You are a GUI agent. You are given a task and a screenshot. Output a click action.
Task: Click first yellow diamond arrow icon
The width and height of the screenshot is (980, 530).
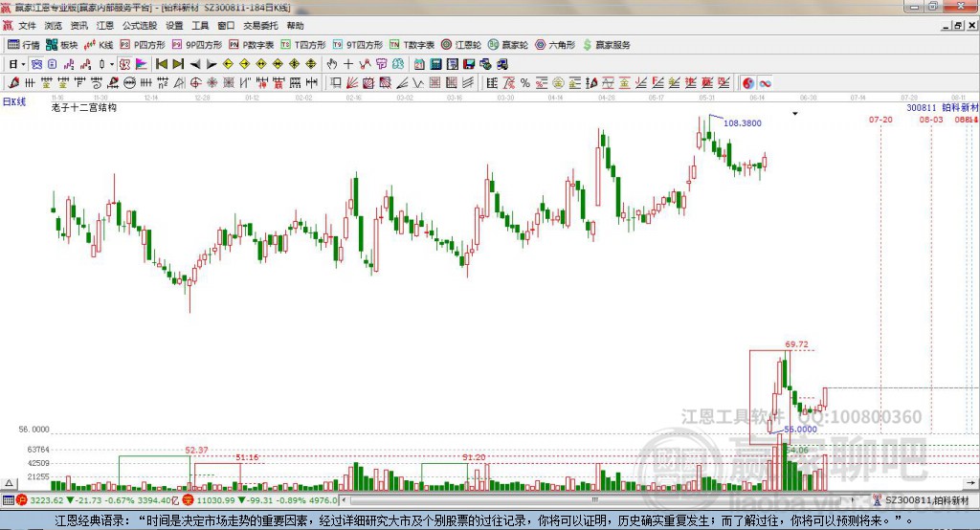[x=228, y=64]
